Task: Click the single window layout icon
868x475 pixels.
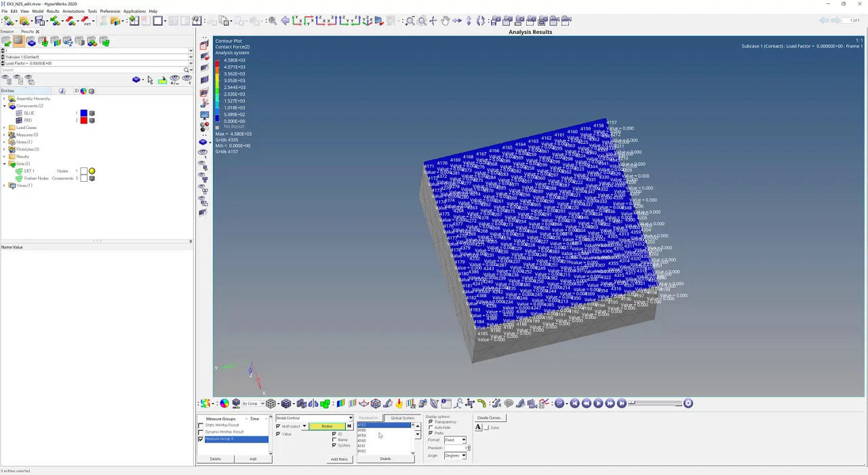Action: pos(158,21)
